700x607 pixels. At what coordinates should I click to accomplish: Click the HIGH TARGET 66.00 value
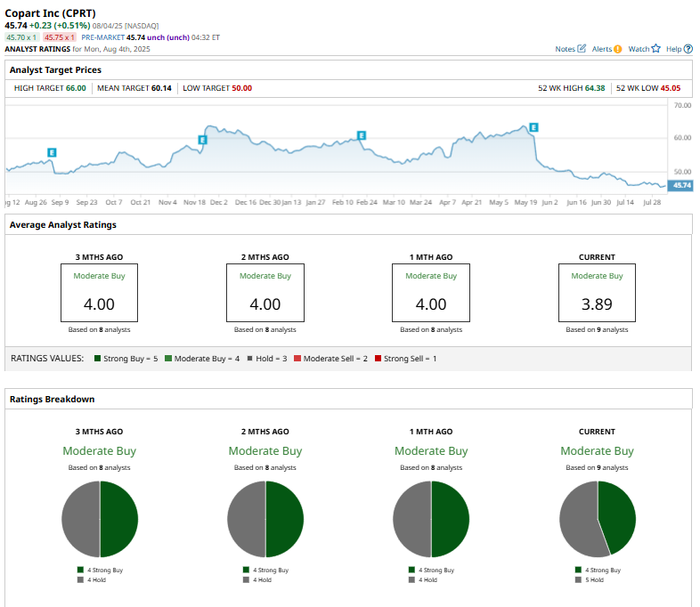(76, 88)
